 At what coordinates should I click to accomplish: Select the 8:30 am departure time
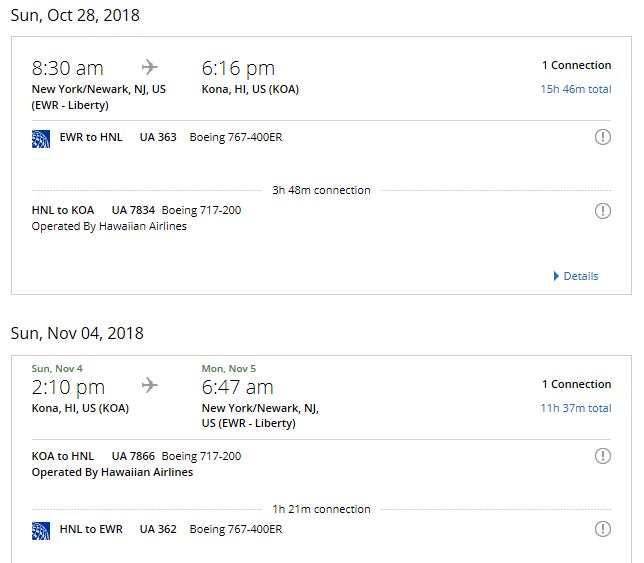[68, 68]
